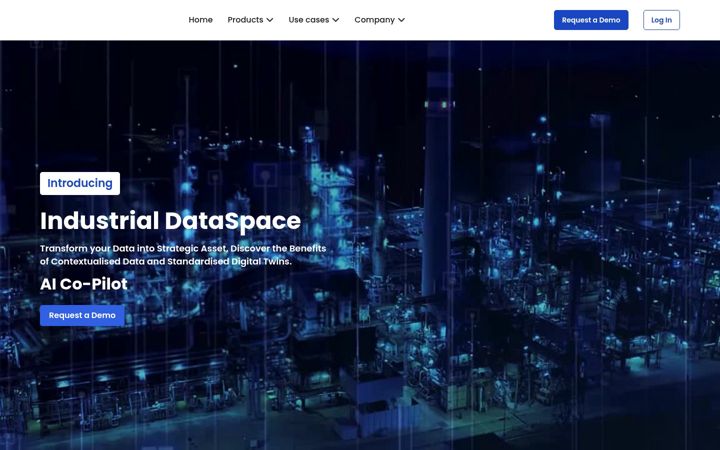The width and height of the screenshot is (720, 450).
Task: Click the Introducing badge
Action: tap(80, 183)
